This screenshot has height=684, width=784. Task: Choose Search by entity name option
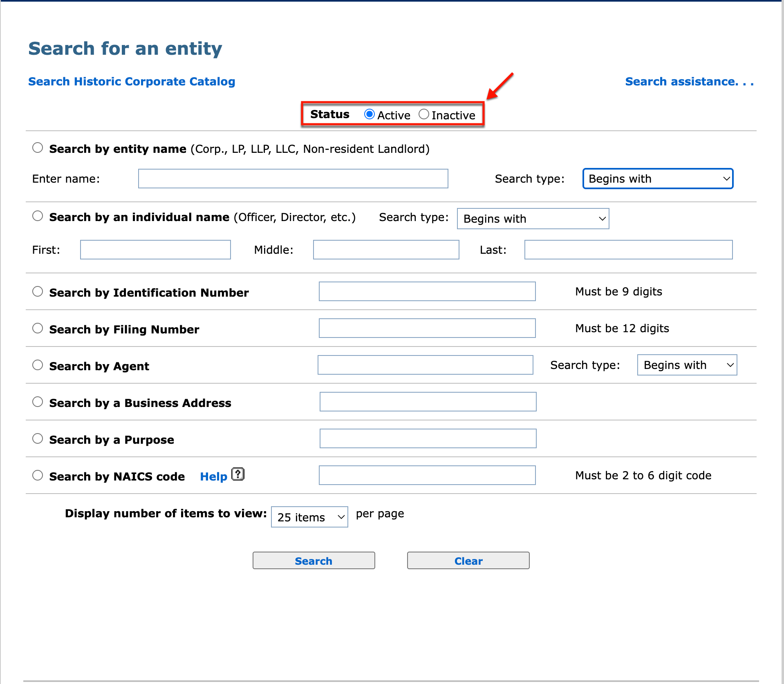pos(38,148)
